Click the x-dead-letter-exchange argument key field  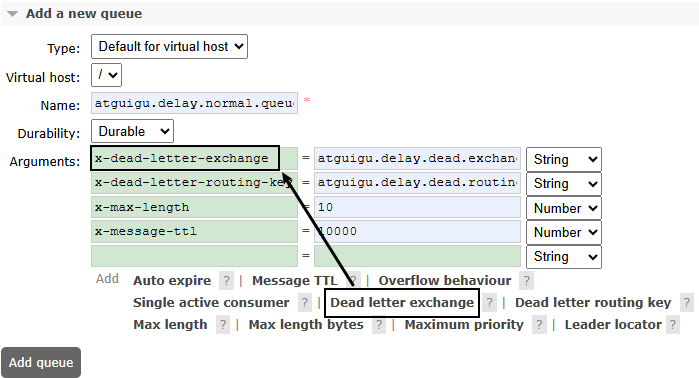[x=194, y=158]
